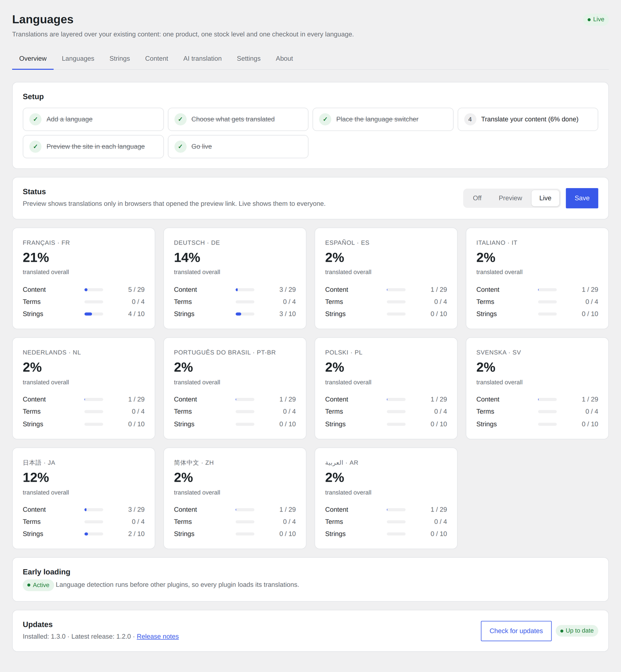The width and height of the screenshot is (621, 672).
Task: Click the Svenska · SV card heading
Action: click(x=499, y=353)
